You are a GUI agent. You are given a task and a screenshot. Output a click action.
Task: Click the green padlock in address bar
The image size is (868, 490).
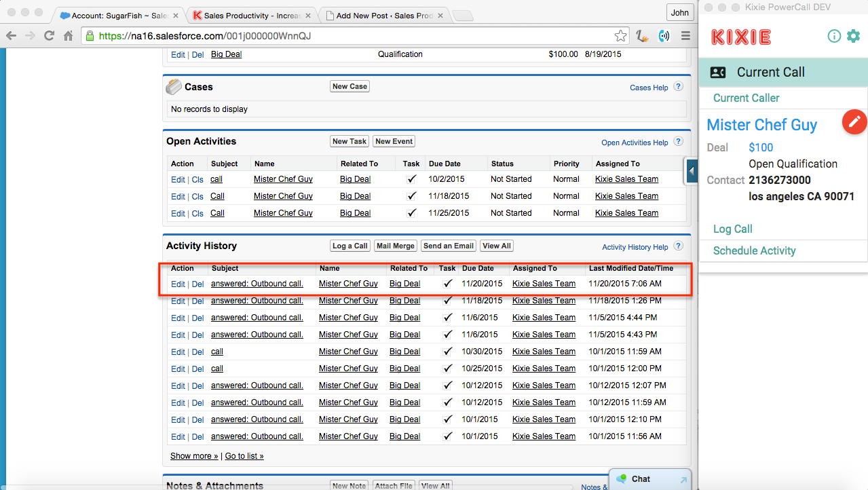[x=90, y=36]
